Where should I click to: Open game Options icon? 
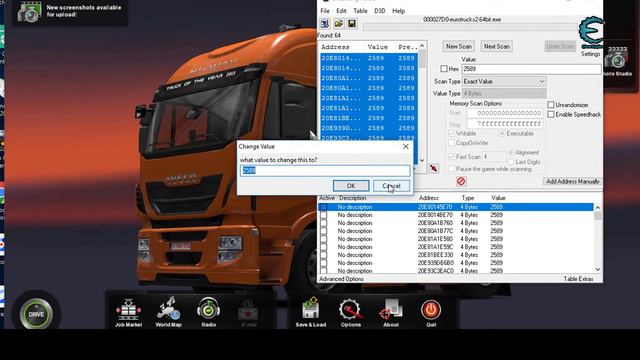[351, 313]
